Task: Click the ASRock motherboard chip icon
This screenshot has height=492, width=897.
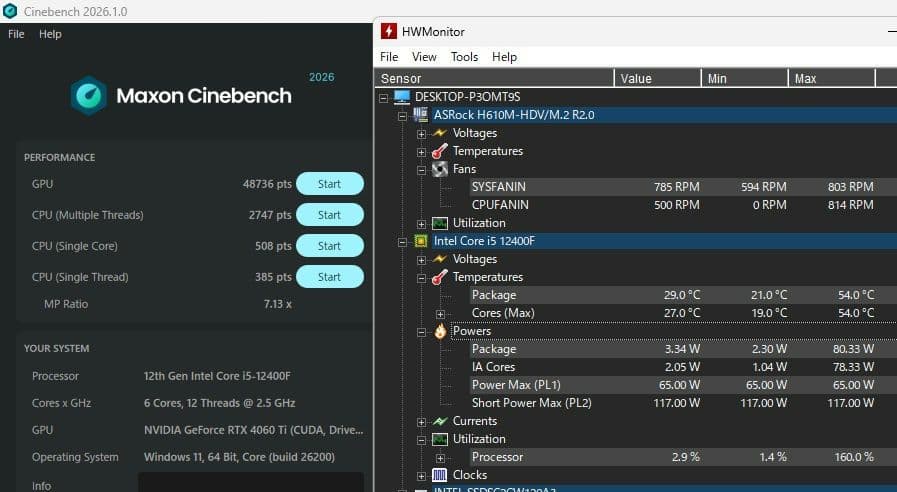Action: (420, 114)
